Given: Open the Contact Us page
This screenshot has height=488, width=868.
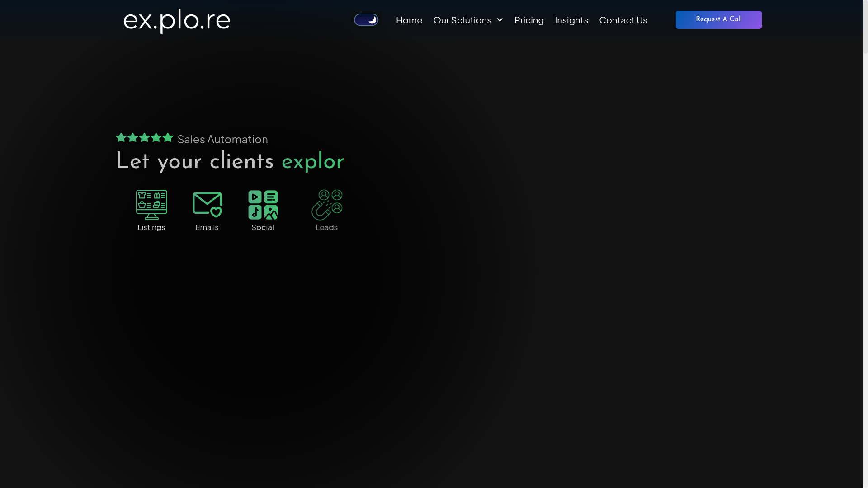Looking at the screenshot, I should (x=623, y=20).
